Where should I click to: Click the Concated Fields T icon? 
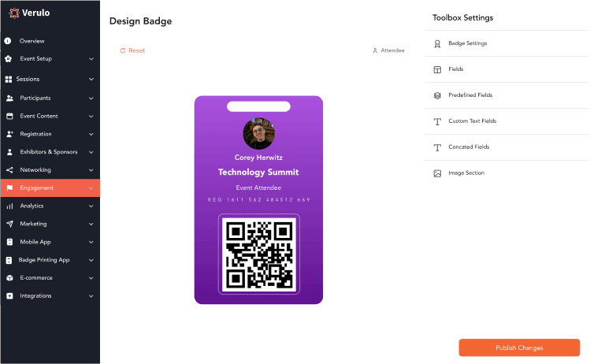tap(437, 147)
